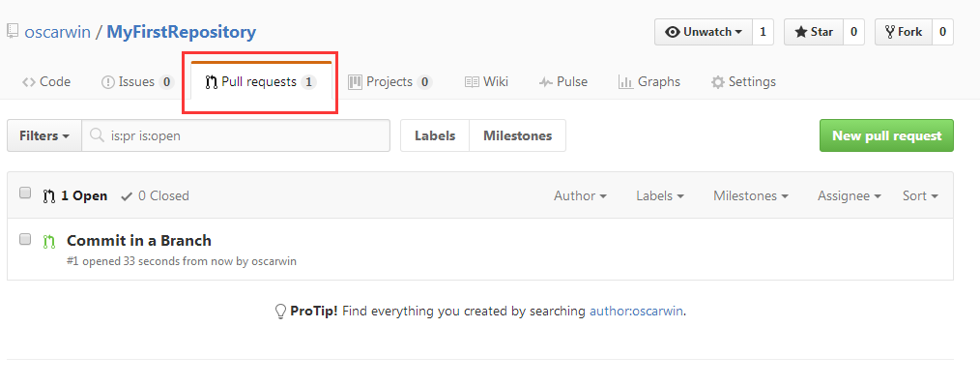Screen dimensions: 980x387
Task: Open the Commit in a Branch pull request
Action: click(139, 240)
